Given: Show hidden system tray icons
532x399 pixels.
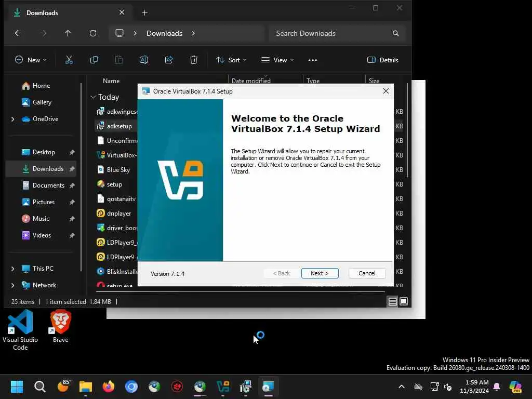Looking at the screenshot, I should (x=402, y=387).
